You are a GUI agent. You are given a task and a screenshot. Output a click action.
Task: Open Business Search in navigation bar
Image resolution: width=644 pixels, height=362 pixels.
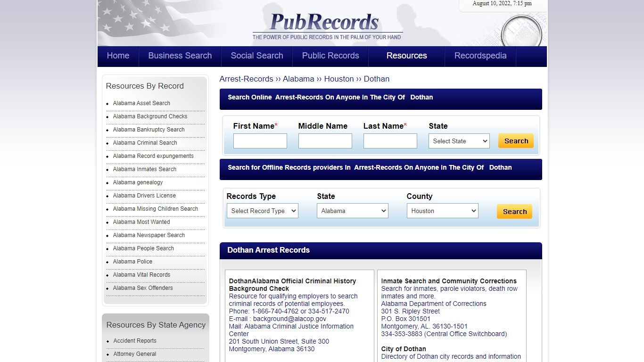tap(180, 56)
